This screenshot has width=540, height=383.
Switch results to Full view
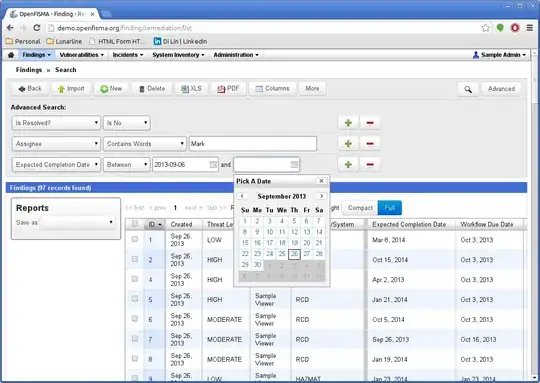(x=390, y=208)
